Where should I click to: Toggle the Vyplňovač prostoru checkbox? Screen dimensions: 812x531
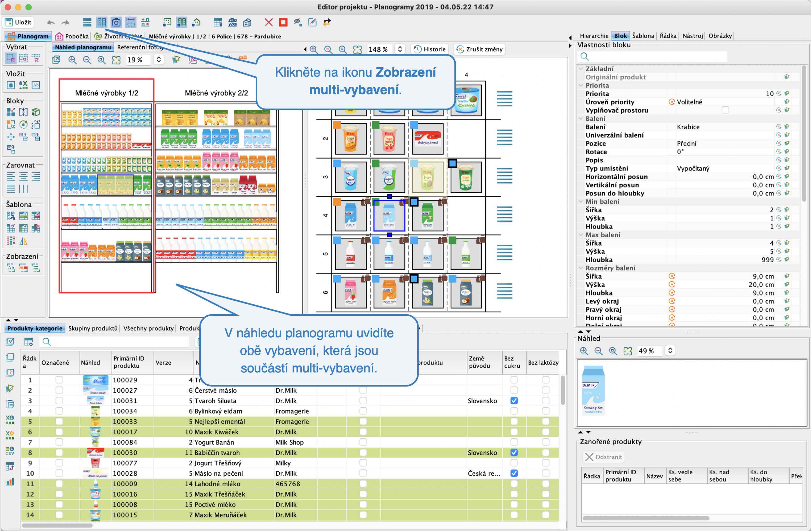click(x=725, y=110)
